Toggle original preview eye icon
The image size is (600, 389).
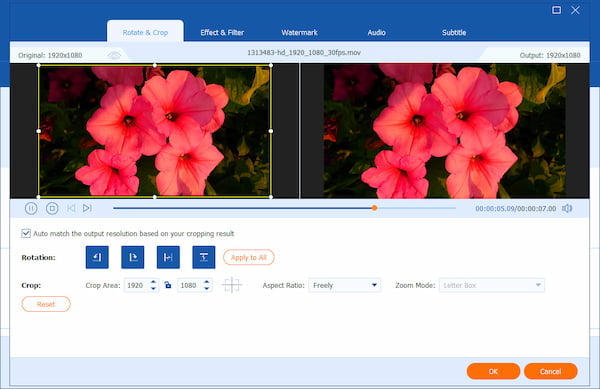[114, 55]
